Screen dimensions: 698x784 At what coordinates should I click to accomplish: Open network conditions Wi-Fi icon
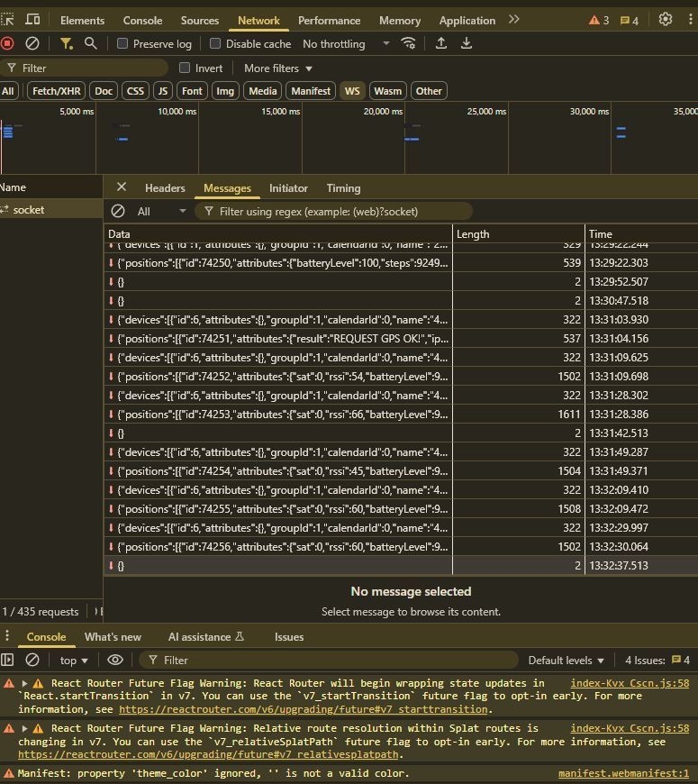coord(409,43)
